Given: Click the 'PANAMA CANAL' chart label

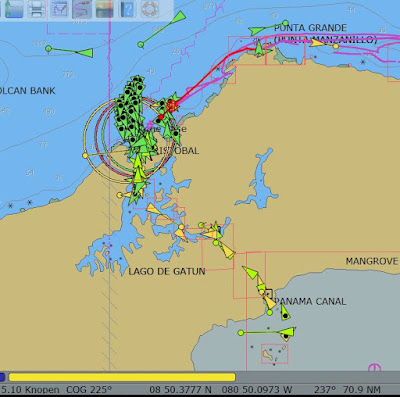Looking at the screenshot, I should click(x=311, y=301).
